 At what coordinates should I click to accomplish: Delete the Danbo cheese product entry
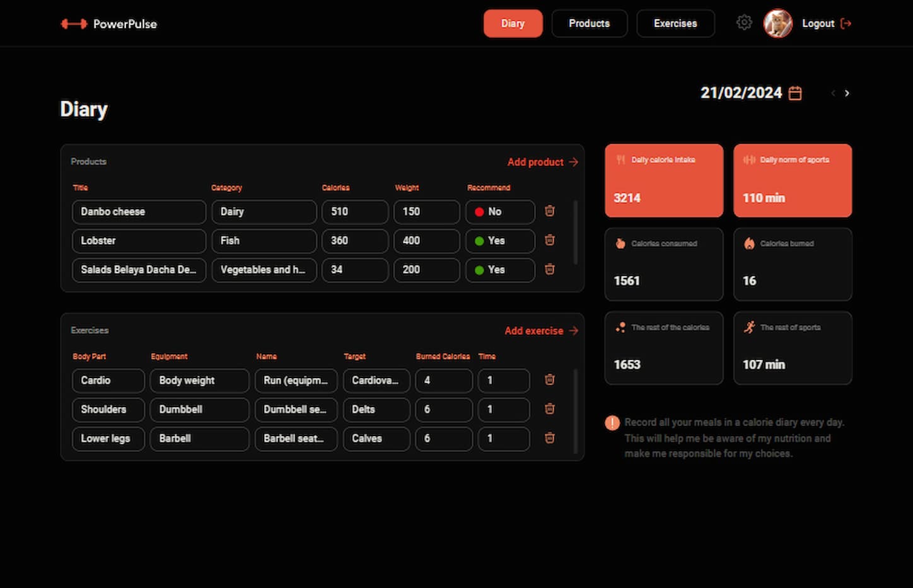click(549, 211)
